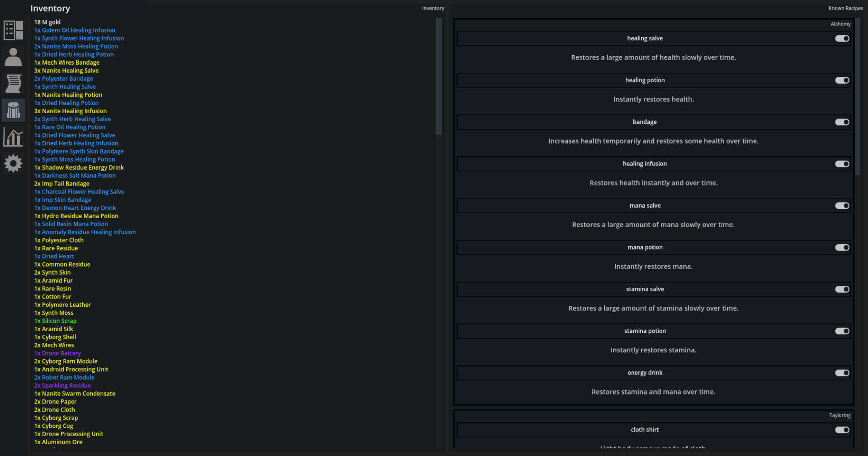Toggle the healing salve recipe switch
The image size is (868, 456).
(842, 38)
